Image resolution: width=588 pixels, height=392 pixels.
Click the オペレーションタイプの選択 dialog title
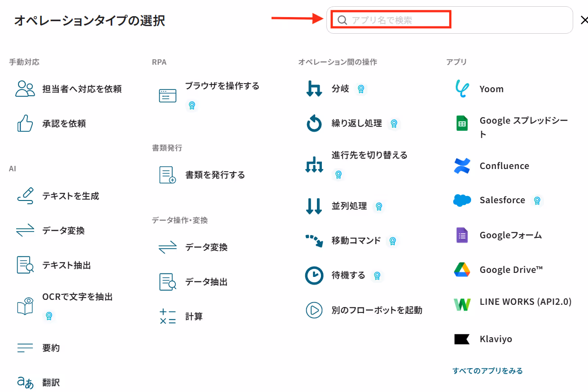coord(89,20)
